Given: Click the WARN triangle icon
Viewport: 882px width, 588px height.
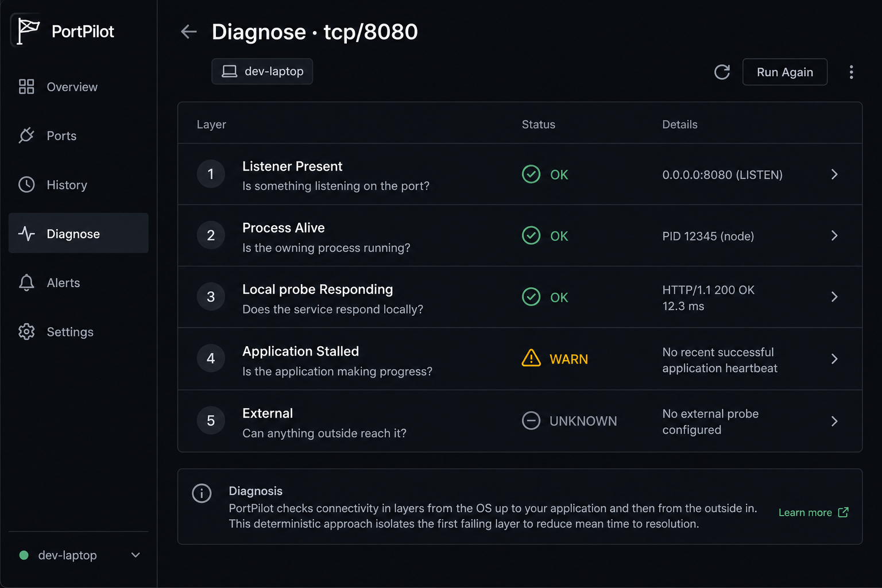Looking at the screenshot, I should coord(531,358).
